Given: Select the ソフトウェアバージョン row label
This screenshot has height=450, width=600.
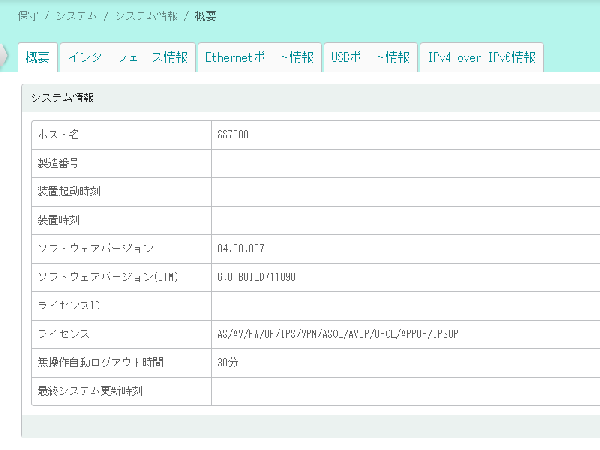Looking at the screenshot, I should pos(96,248).
